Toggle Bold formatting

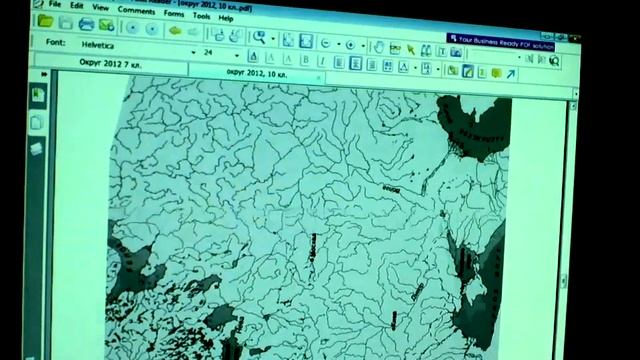point(305,60)
